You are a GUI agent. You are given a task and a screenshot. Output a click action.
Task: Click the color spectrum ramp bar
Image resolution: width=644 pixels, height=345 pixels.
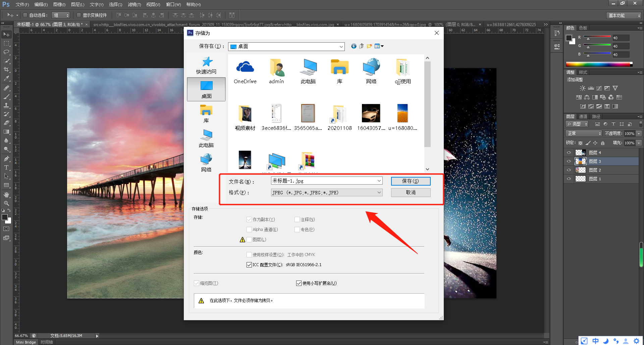[599, 64]
